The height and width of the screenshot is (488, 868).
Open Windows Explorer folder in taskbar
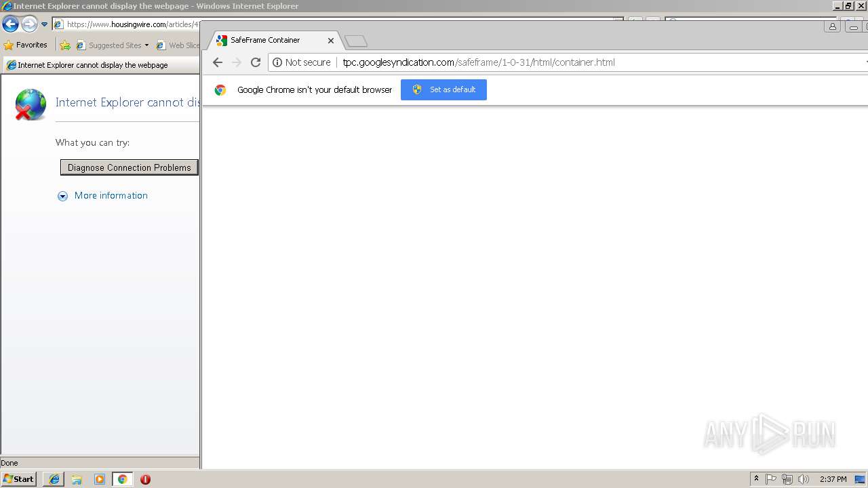tap(77, 479)
